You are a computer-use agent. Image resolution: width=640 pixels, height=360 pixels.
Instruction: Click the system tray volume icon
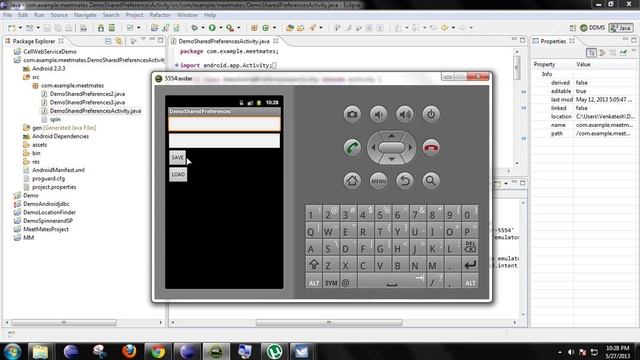click(571, 352)
